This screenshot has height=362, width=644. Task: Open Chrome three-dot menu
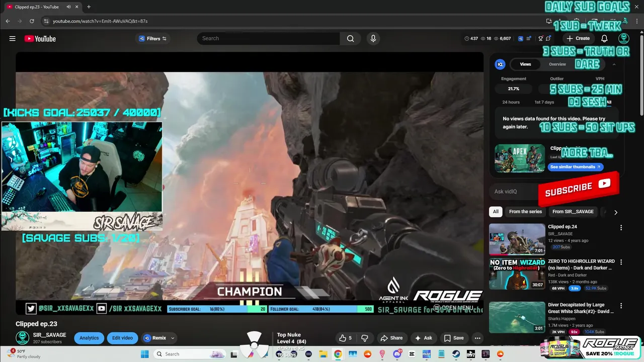tap(637, 21)
